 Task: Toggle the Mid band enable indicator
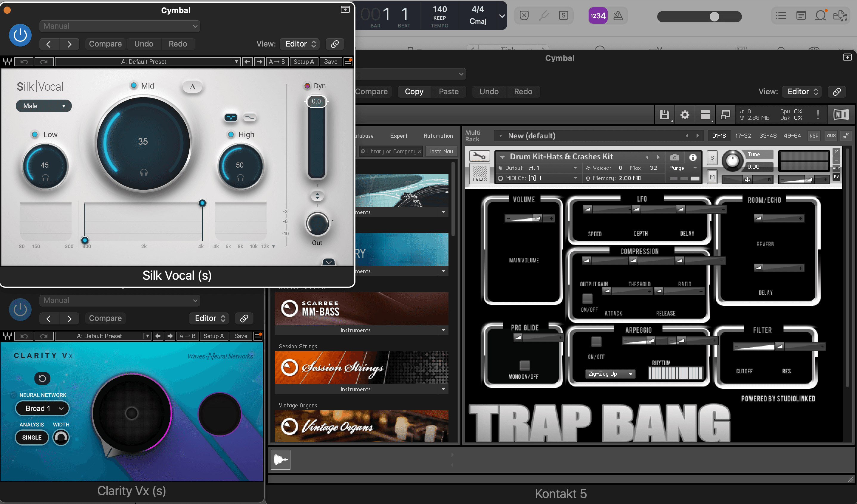click(x=134, y=85)
